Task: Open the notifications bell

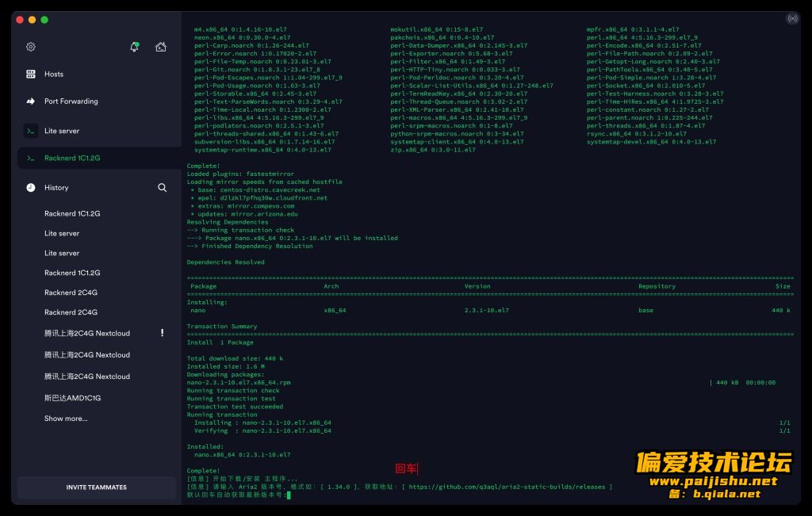Action: (x=134, y=47)
